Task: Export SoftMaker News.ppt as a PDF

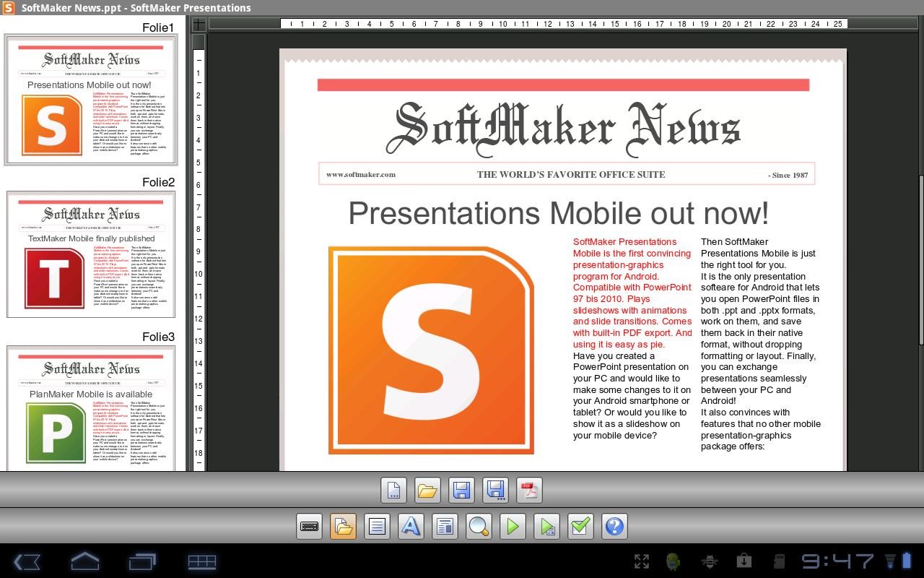Action: (529, 490)
